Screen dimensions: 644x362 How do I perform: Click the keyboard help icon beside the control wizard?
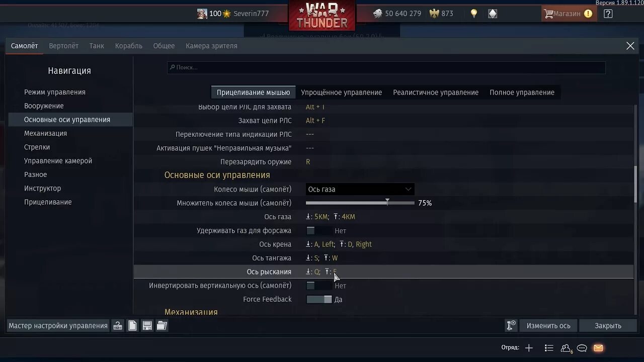[117, 326]
